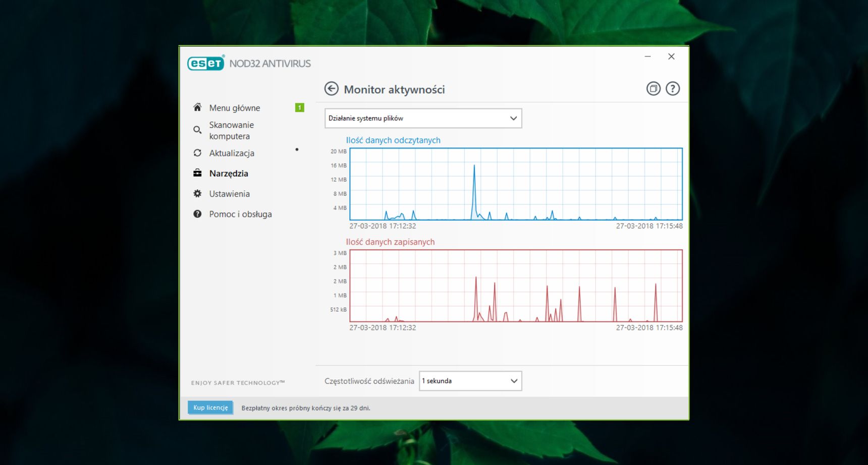Viewport: 868px width, 465px height.
Task: Minimize the ESET window
Action: click(x=647, y=56)
